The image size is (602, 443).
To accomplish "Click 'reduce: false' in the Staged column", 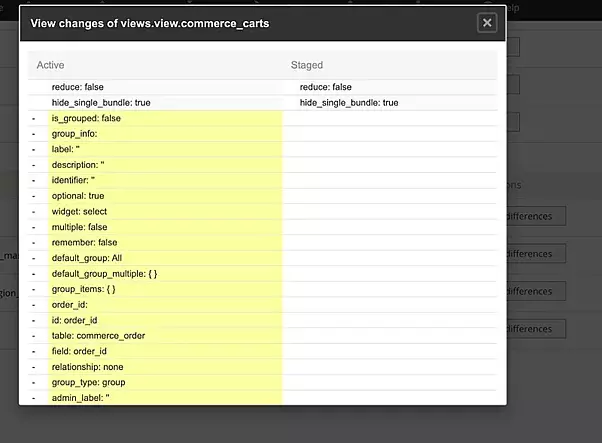I will coord(326,87).
